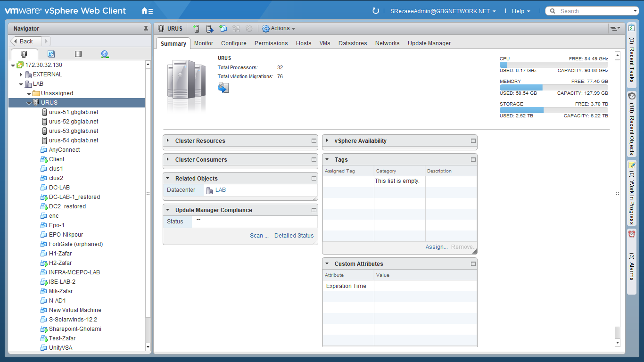Expand the vSphere Availability section
Screen dimensions: 644x362
point(327,140)
